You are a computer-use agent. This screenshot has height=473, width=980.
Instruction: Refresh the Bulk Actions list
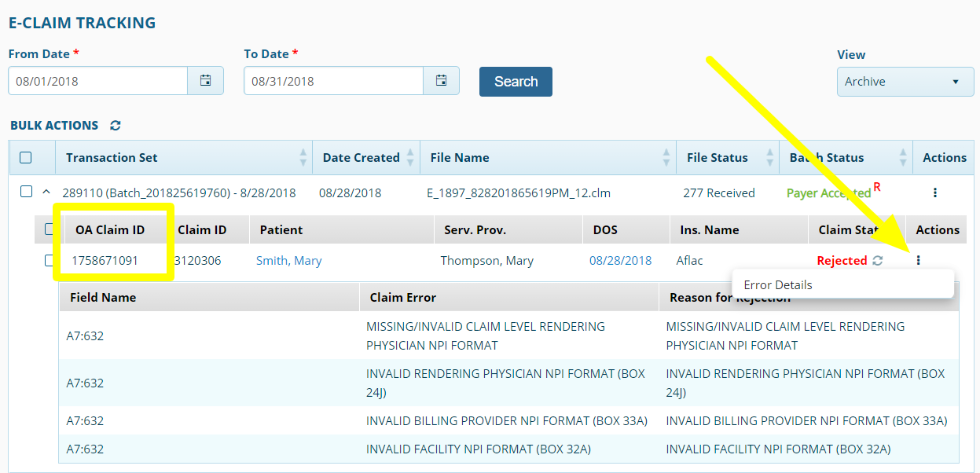pyautogui.click(x=116, y=126)
